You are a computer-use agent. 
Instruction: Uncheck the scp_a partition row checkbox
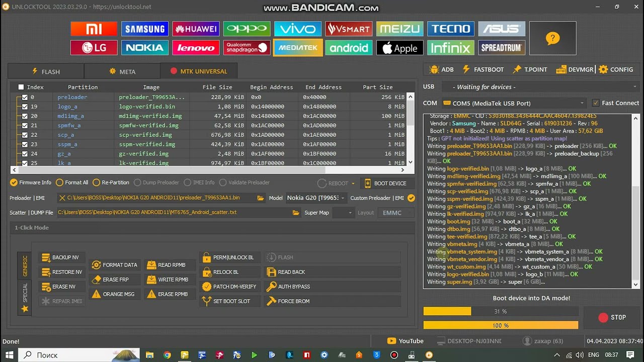pos(25,135)
